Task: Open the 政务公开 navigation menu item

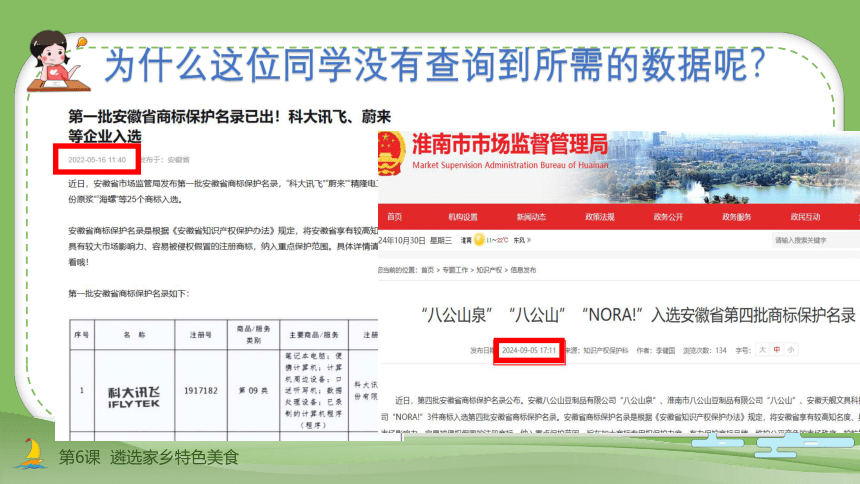Action: tap(668, 217)
